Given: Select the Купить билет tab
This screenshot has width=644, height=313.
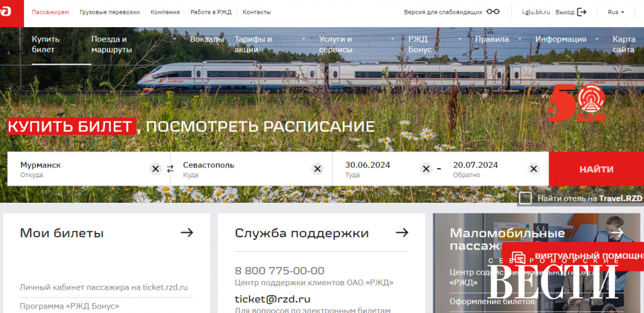Looking at the screenshot, I should click(x=45, y=45).
